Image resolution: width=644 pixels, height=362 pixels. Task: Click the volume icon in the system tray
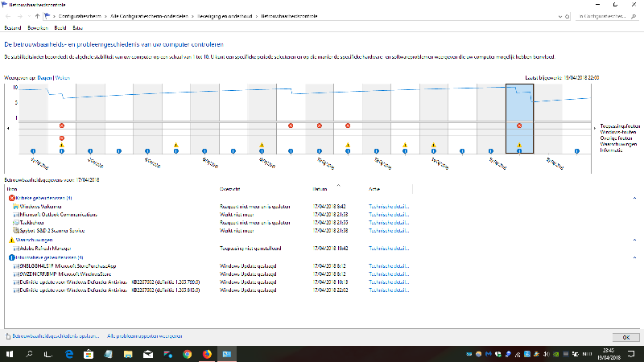(547, 354)
